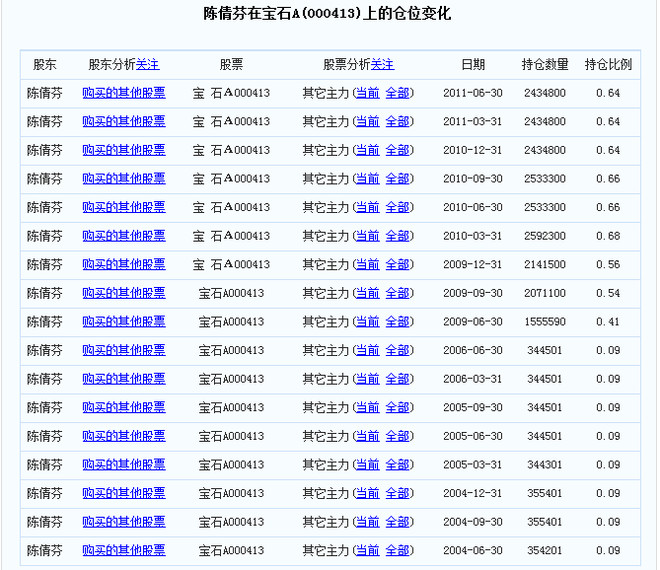
Task: Open 购买的其他股票 link in 2006-03-31 row
Action: pos(124,379)
